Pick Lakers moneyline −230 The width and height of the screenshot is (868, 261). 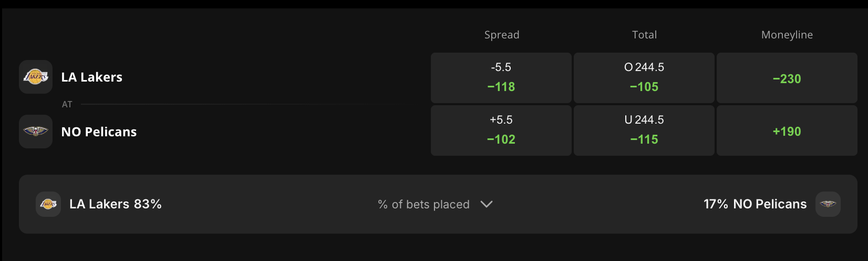[787, 78]
